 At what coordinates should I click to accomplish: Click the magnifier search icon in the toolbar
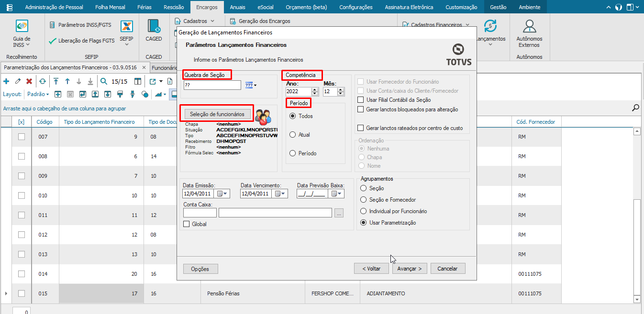tap(104, 81)
